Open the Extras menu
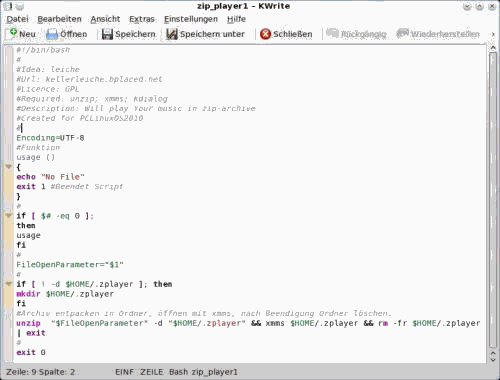The height and width of the screenshot is (380, 500). click(142, 19)
